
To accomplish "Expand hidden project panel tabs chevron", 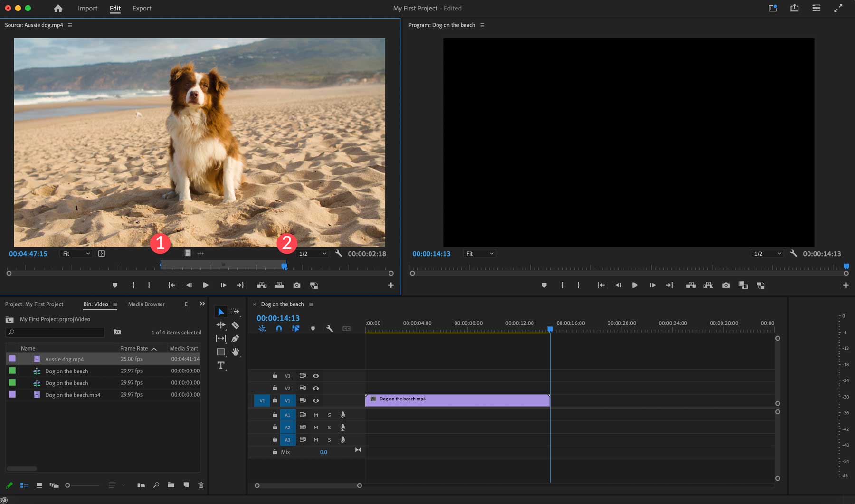I will [202, 304].
